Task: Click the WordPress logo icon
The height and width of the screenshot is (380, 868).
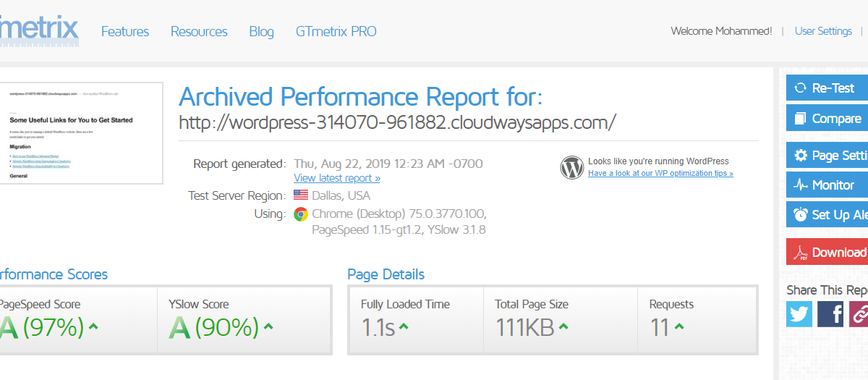Action: tap(571, 167)
